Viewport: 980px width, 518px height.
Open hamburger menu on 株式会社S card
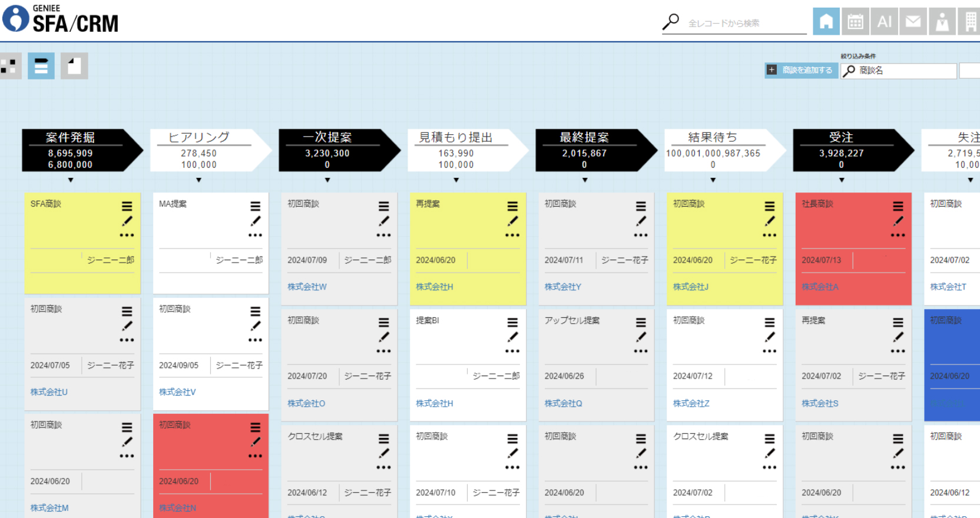point(898,322)
